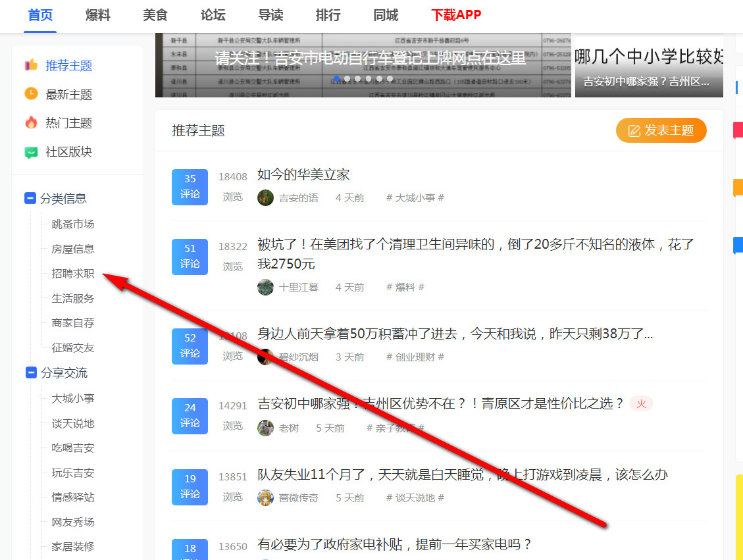Viewport: 743px width, 560px height.
Task: Click the # 谈天说地 # post tag
Action: point(415,498)
